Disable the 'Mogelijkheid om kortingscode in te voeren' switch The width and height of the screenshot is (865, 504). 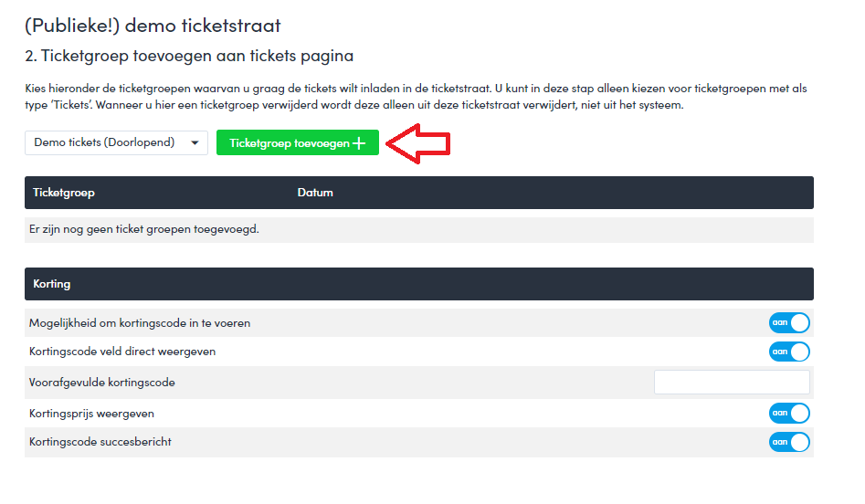point(789,323)
